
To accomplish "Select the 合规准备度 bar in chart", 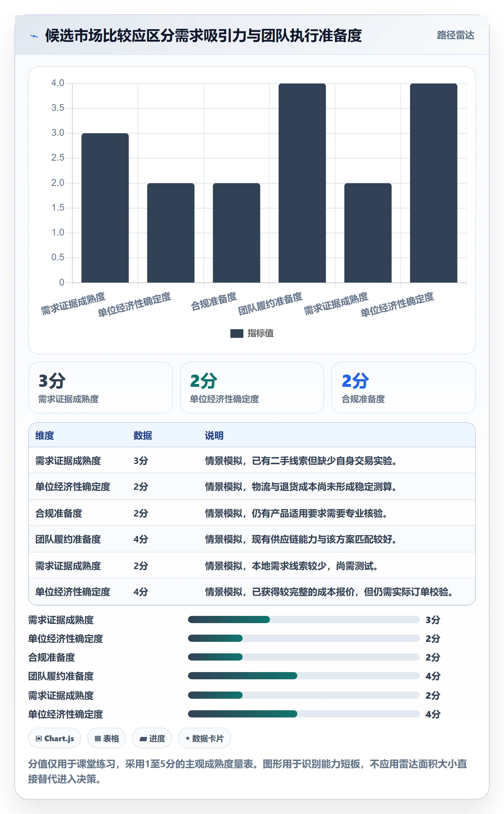I will 236,233.
